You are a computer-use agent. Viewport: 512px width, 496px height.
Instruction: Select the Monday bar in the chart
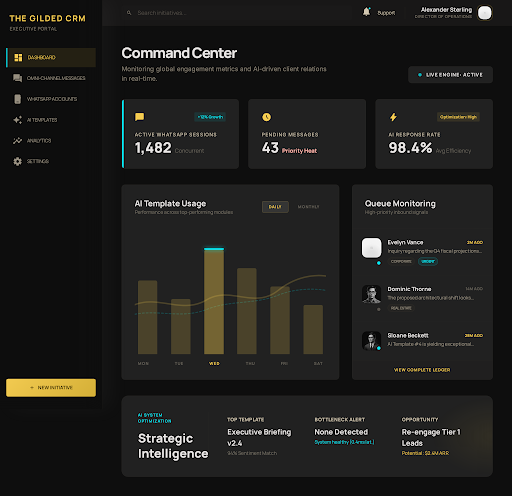(148, 317)
